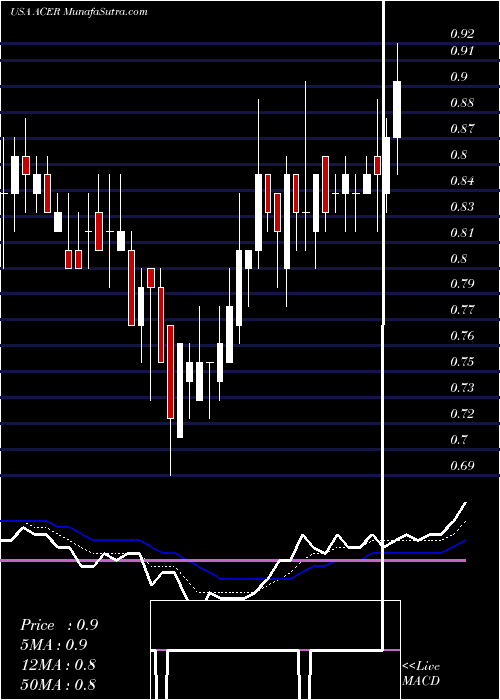Click the 0.75 price axis label
Screen dimensions: 500x700
click(x=462, y=362)
